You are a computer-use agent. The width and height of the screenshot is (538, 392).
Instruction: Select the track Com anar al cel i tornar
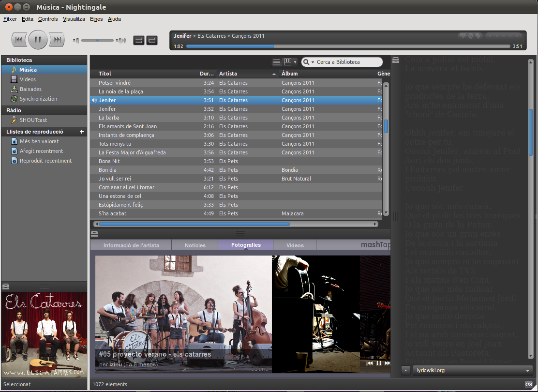pyautogui.click(x=236, y=187)
